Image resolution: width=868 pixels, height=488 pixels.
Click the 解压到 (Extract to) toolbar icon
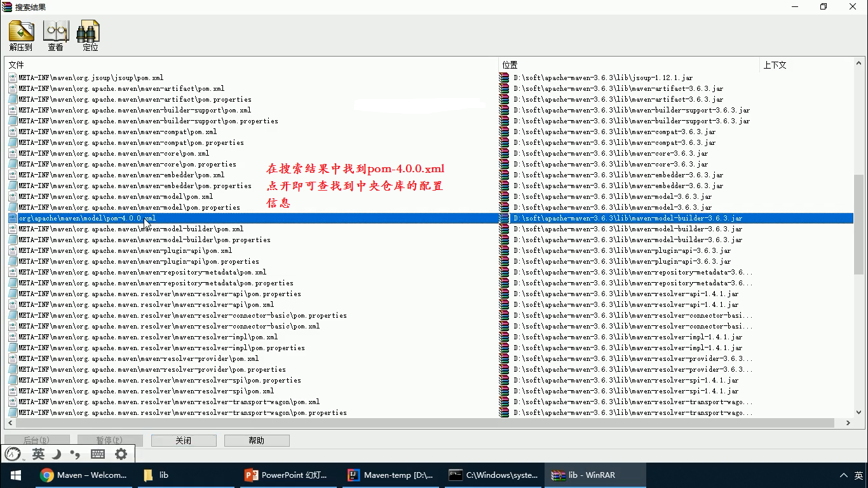click(x=21, y=36)
